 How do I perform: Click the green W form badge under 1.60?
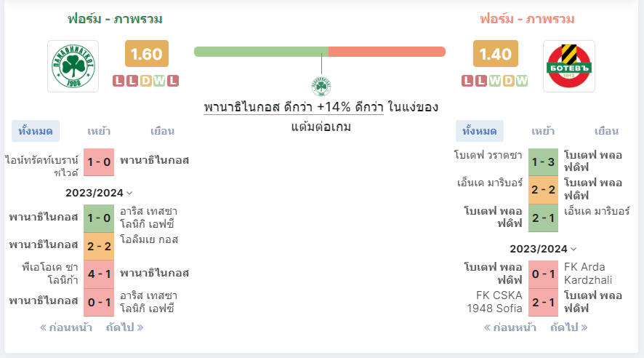click(x=159, y=81)
